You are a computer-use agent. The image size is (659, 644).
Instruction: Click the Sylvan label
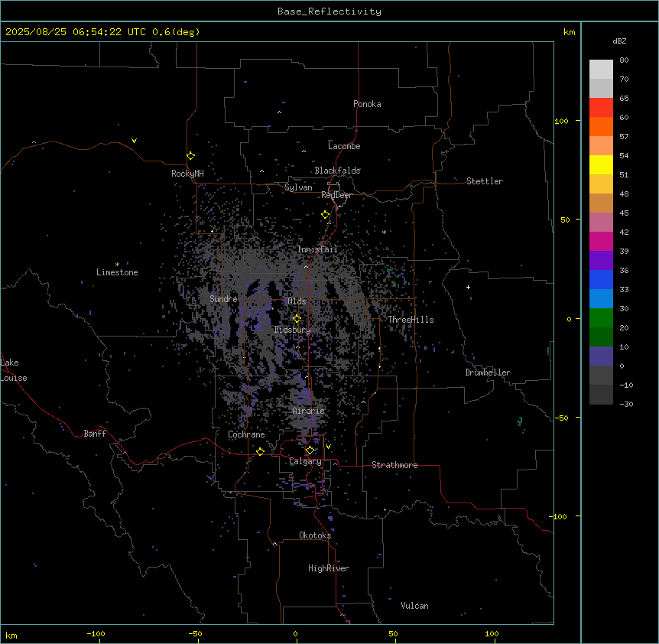pyautogui.click(x=298, y=187)
